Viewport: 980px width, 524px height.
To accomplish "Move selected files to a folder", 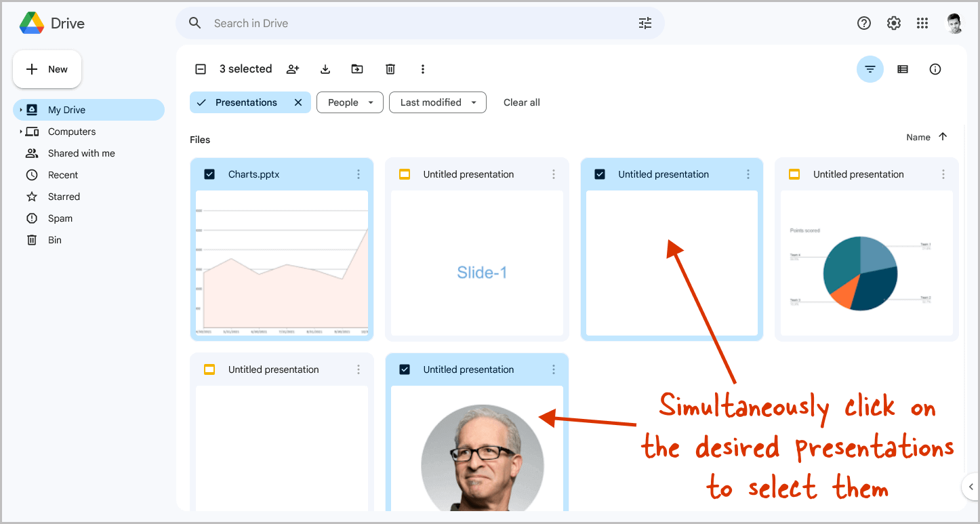I will tap(357, 68).
